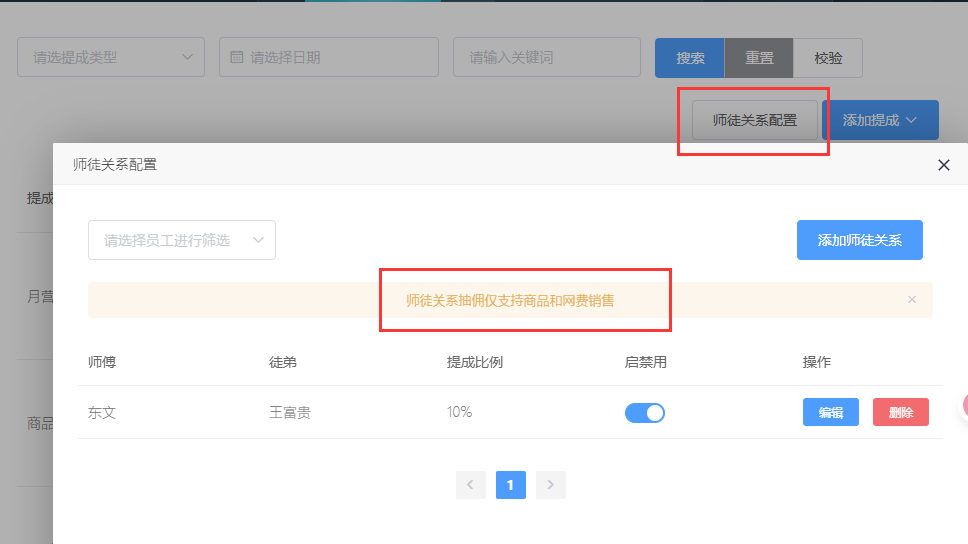This screenshot has height=544, width=968.
Task: Open 师徒关系配置 button in background page
Action: pyautogui.click(x=754, y=120)
